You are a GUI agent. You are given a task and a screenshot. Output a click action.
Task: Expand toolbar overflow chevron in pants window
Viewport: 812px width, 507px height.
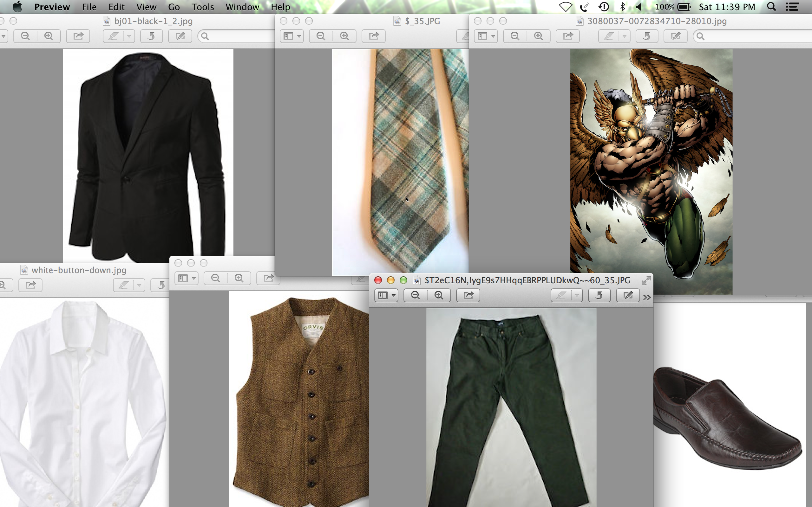point(646,298)
